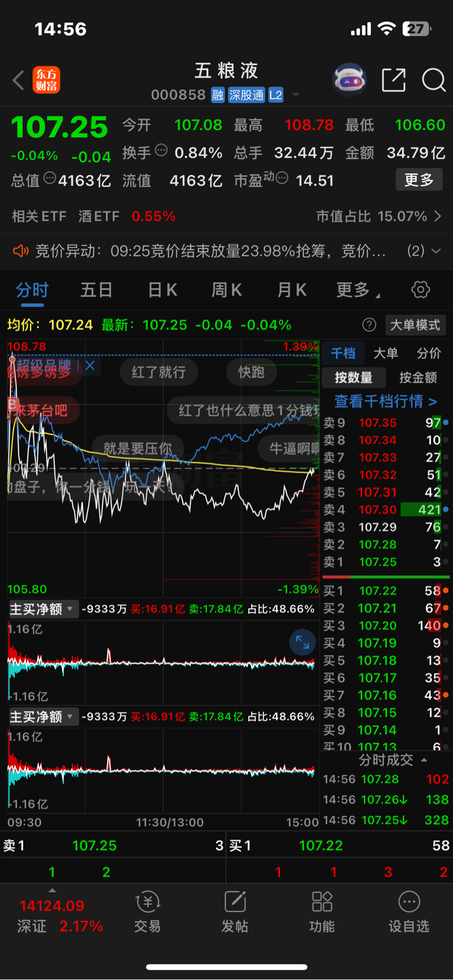This screenshot has width=453, height=980.
Task: Switch to the 日K tab
Action: (x=162, y=289)
